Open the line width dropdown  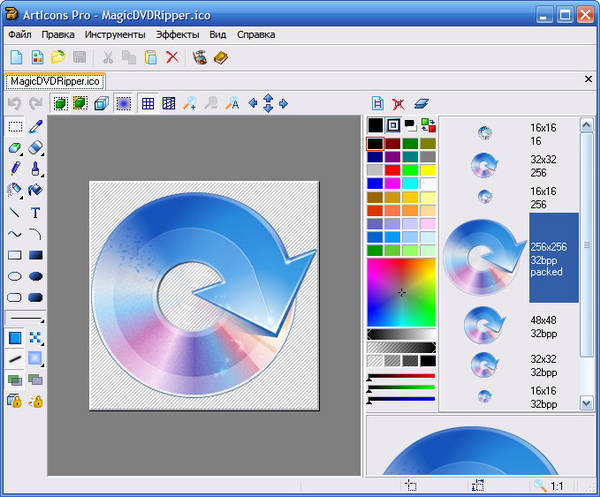click(25, 317)
